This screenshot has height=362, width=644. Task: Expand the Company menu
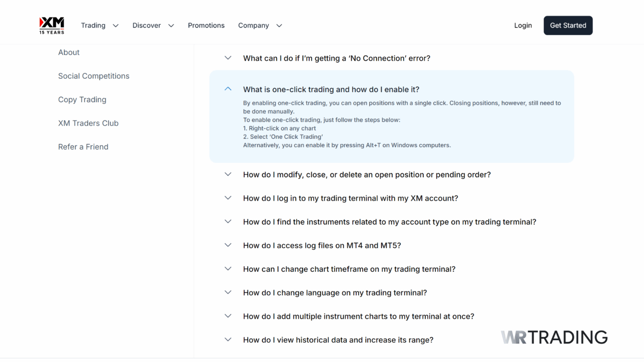260,26
